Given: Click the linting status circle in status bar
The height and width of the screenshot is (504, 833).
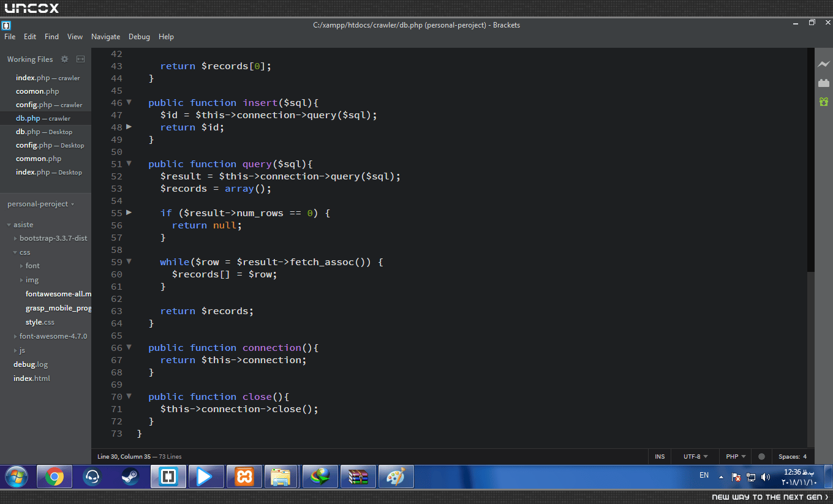Looking at the screenshot, I should pos(761,457).
